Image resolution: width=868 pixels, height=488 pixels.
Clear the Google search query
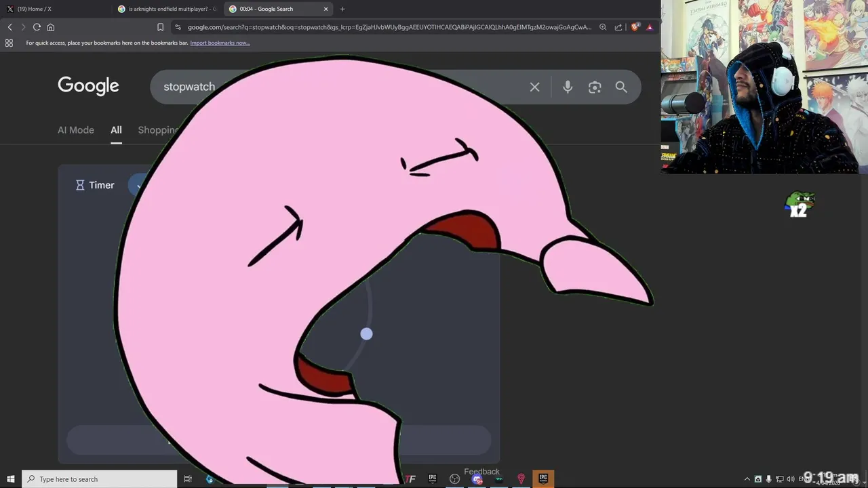[534, 87]
